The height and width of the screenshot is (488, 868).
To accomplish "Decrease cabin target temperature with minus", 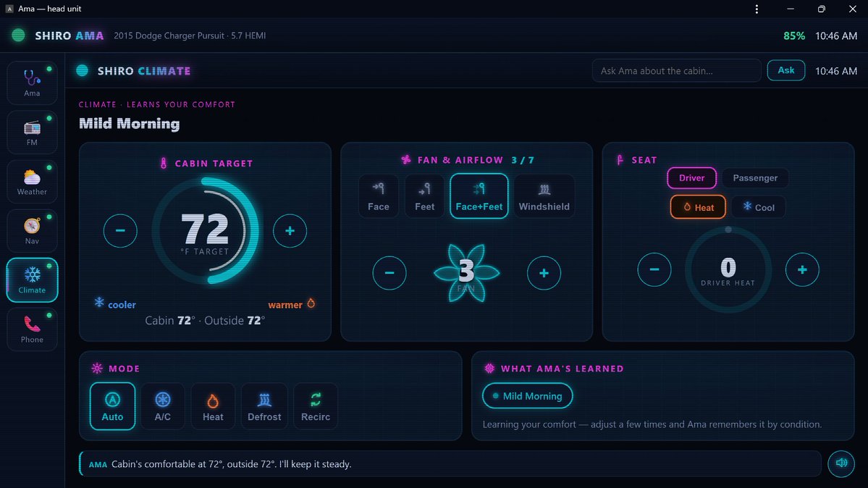I will [120, 230].
